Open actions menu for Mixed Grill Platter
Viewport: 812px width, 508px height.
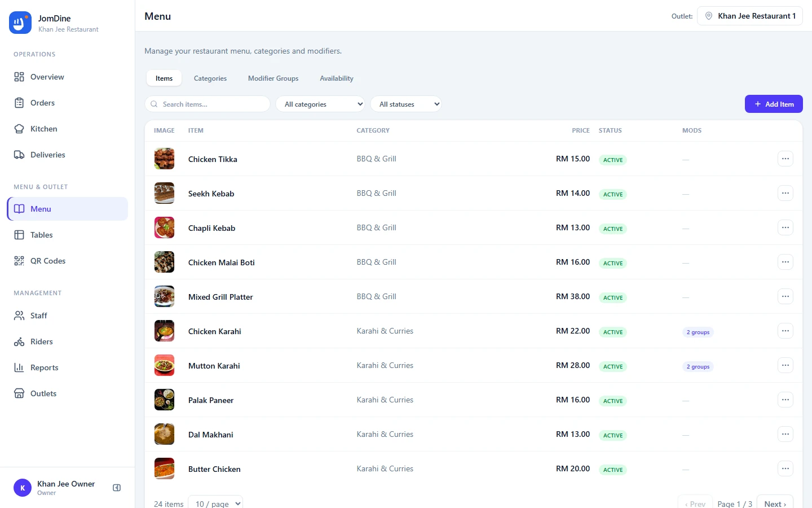(x=785, y=296)
